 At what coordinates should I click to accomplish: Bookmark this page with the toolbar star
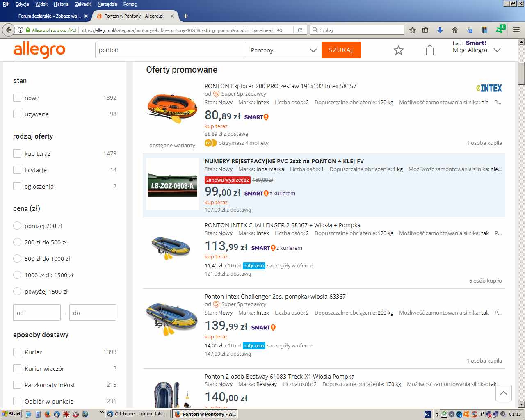pos(413,30)
